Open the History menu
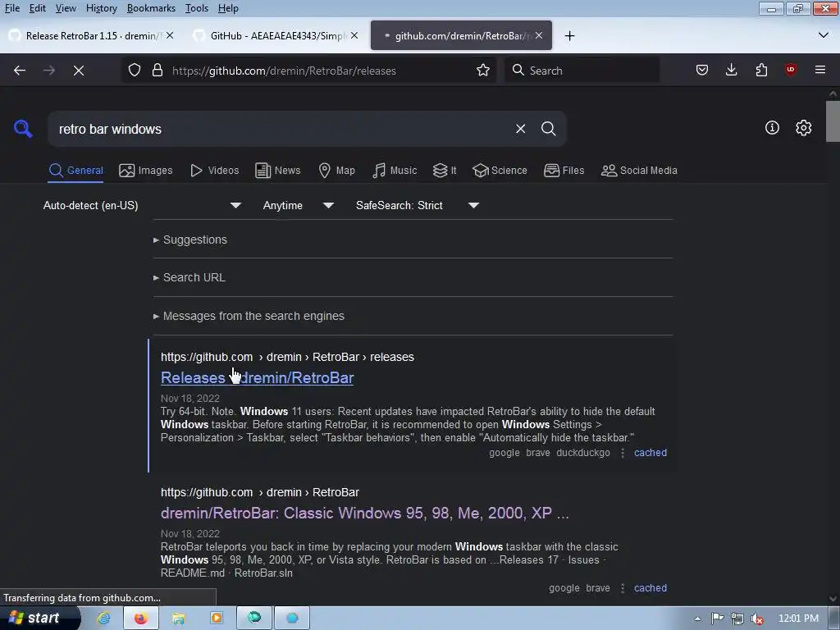Viewport: 840px width, 630px height. click(x=101, y=8)
